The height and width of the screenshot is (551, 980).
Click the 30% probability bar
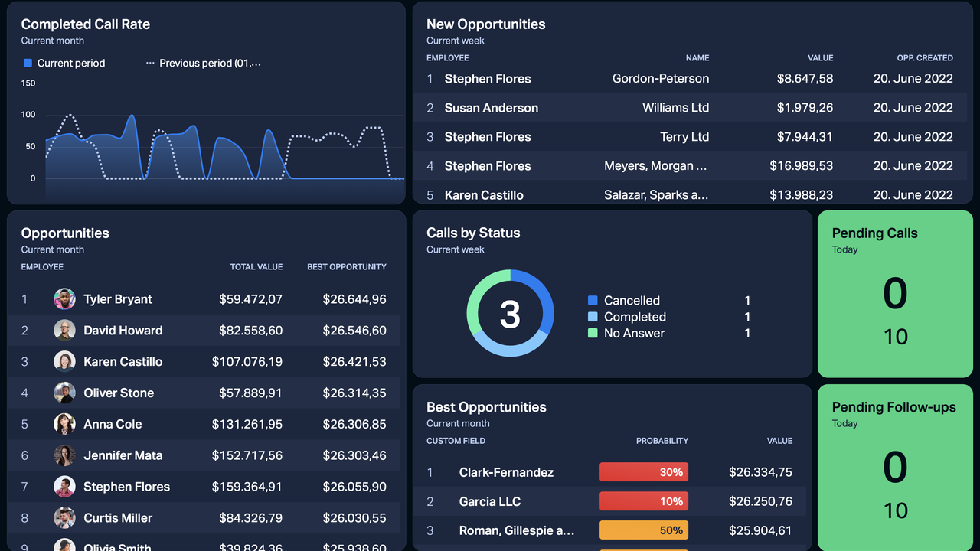(643, 473)
